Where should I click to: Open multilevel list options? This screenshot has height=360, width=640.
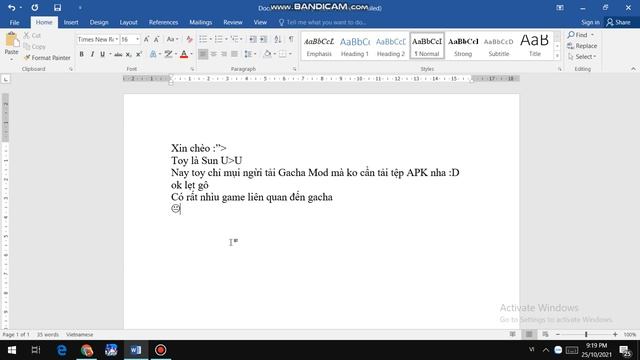click(x=235, y=39)
